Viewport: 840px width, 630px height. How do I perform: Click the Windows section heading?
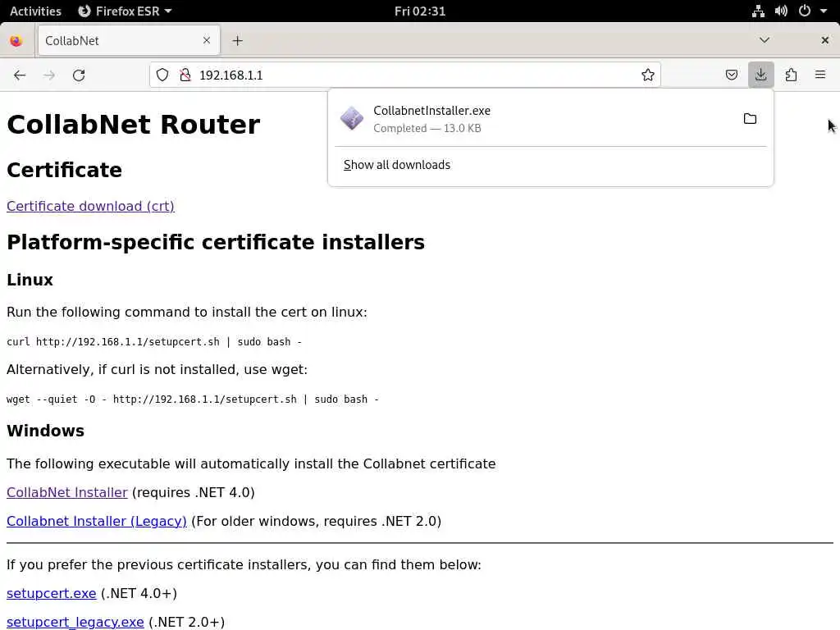point(46,431)
